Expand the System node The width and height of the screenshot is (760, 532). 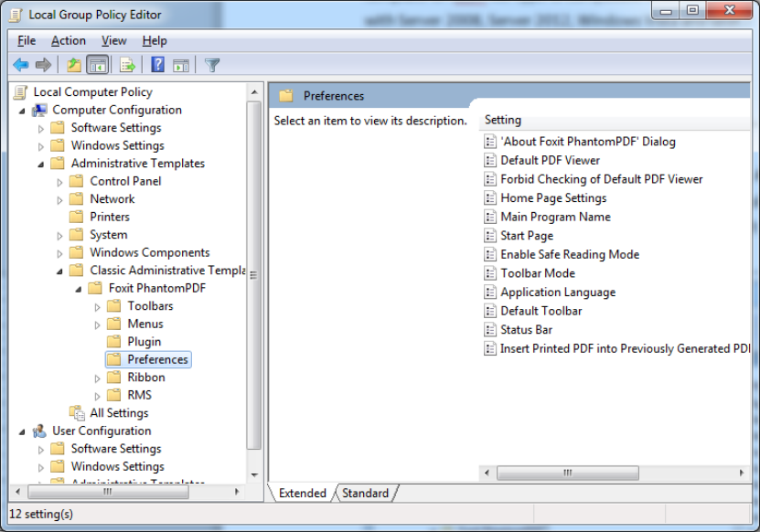(59, 236)
